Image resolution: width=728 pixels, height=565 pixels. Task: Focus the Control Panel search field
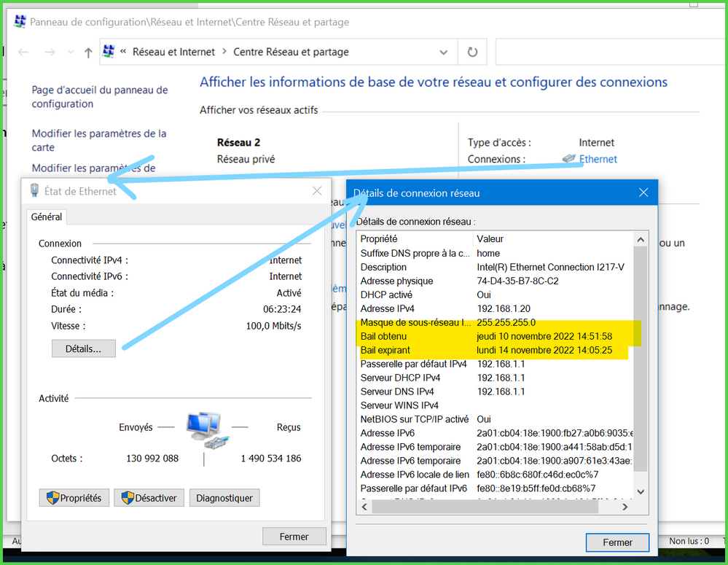(x=611, y=52)
